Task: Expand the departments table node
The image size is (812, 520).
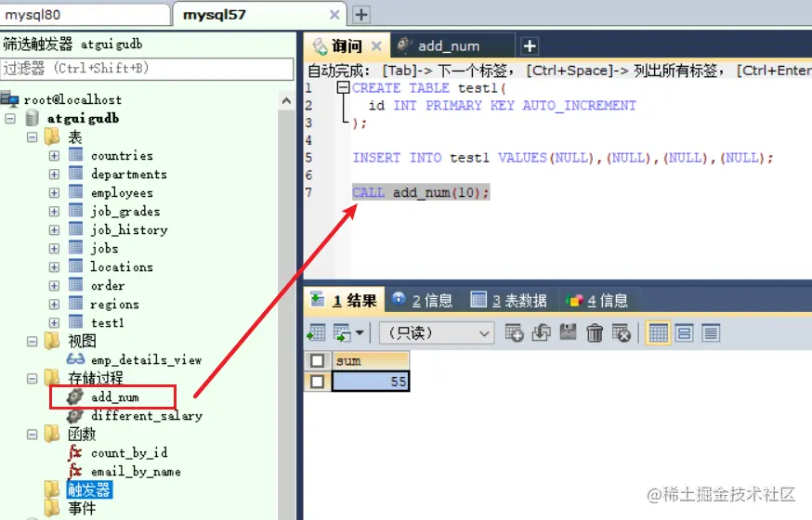Action: click(54, 175)
